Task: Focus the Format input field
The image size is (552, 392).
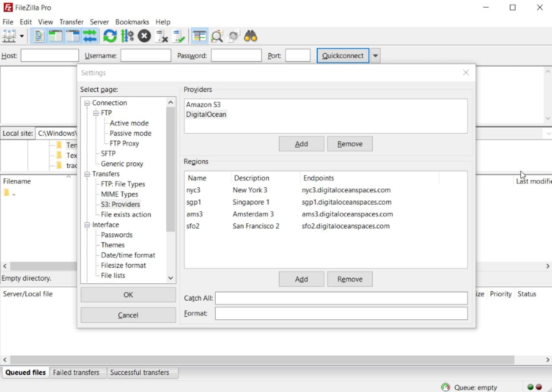Action: [x=341, y=313]
